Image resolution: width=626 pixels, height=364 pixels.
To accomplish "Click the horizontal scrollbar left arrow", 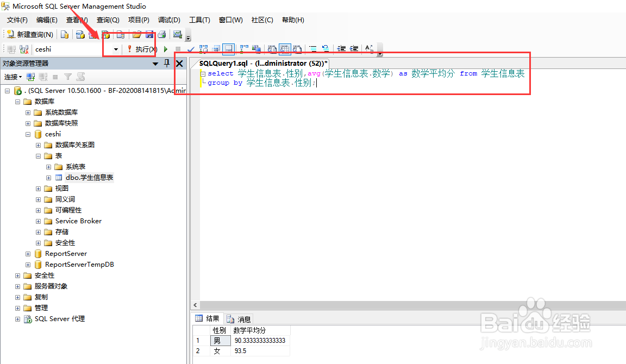I will (x=195, y=305).
